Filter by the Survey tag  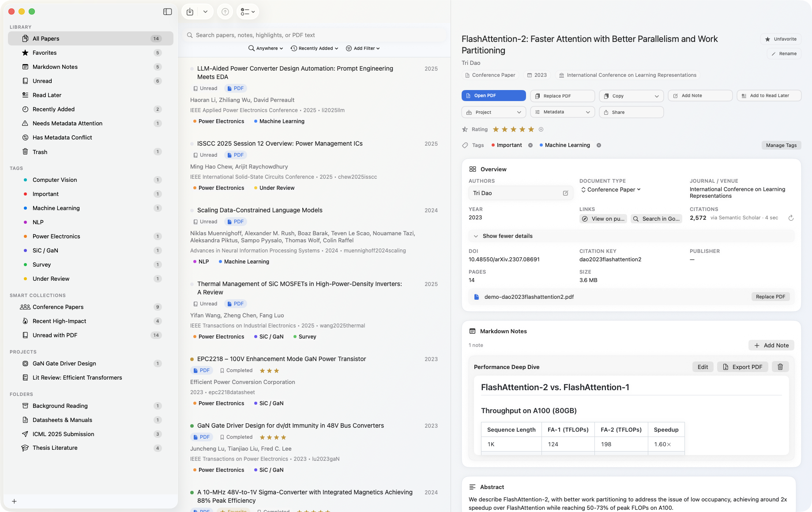pyautogui.click(x=90, y=264)
